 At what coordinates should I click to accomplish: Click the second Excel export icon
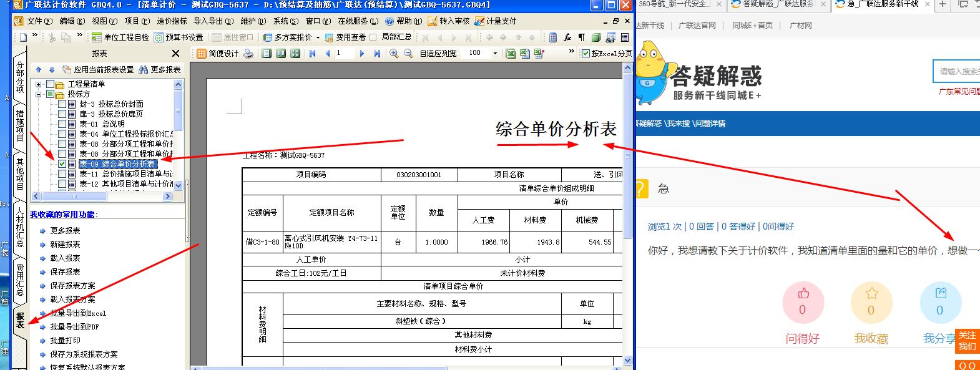click(x=524, y=54)
